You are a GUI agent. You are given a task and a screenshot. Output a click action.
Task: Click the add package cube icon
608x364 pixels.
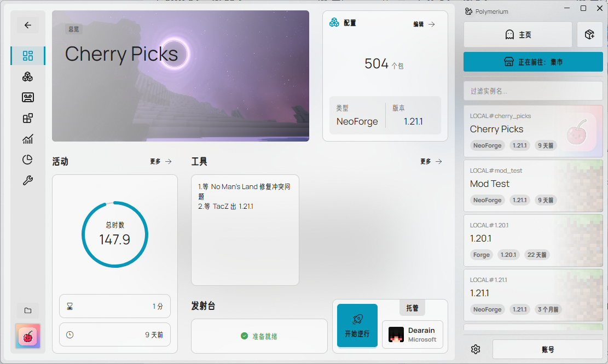(x=589, y=34)
